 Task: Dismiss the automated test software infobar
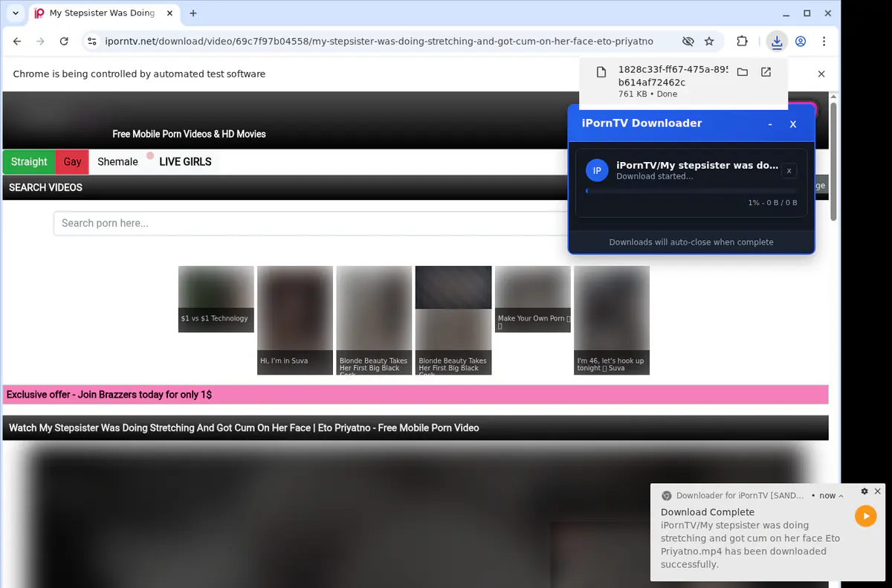pos(821,74)
